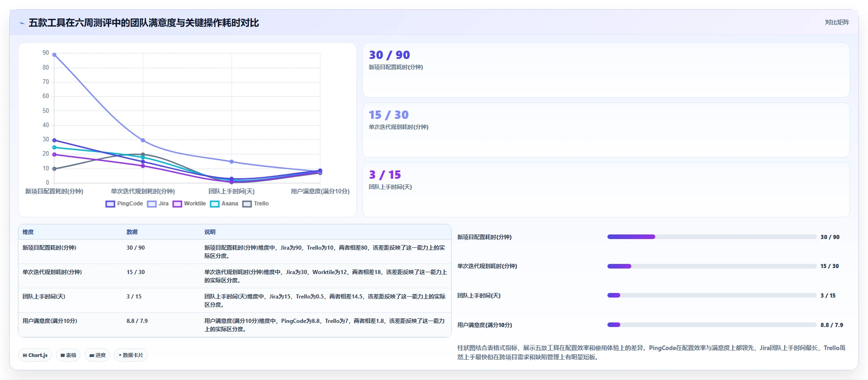Click the 30 / 90 table data cell
Image resolution: width=868 pixels, height=380 pixels.
(136, 248)
